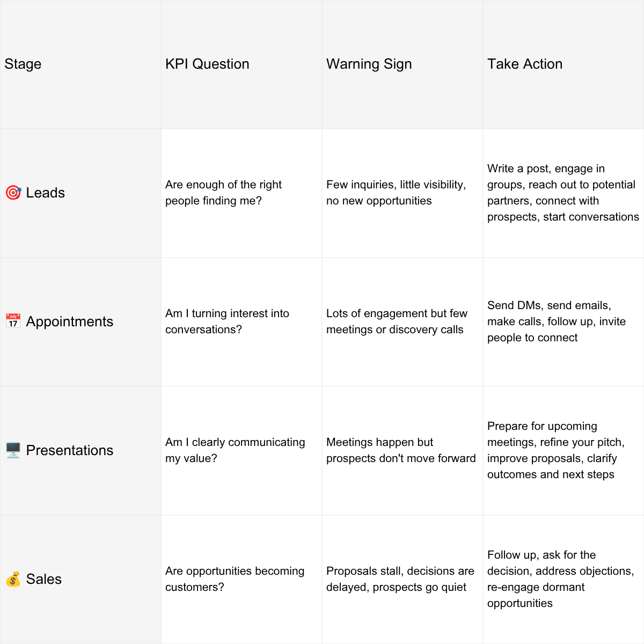The width and height of the screenshot is (644, 644).
Task: Select the KPI Question column header
Action: (241, 64)
